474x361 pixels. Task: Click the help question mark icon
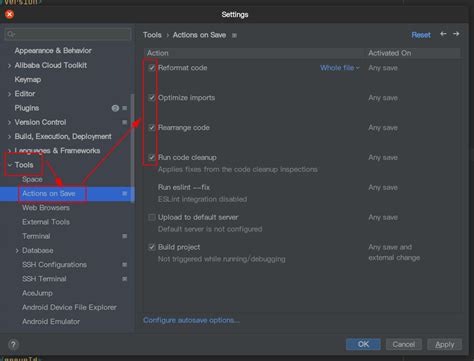13,344
